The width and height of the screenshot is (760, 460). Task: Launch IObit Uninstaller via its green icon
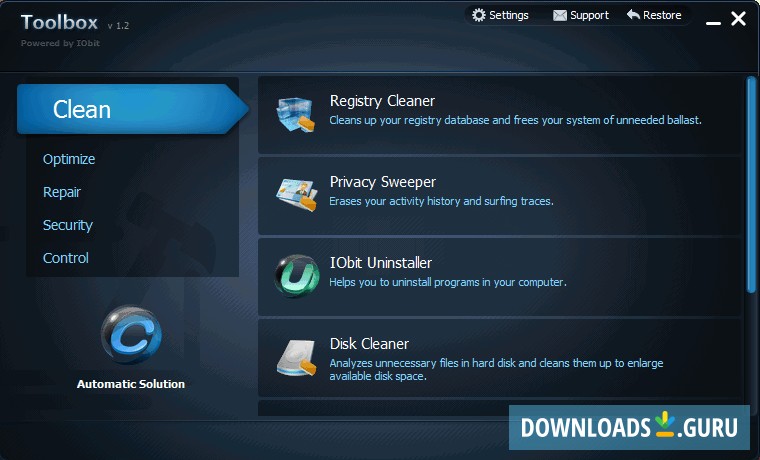[297, 276]
